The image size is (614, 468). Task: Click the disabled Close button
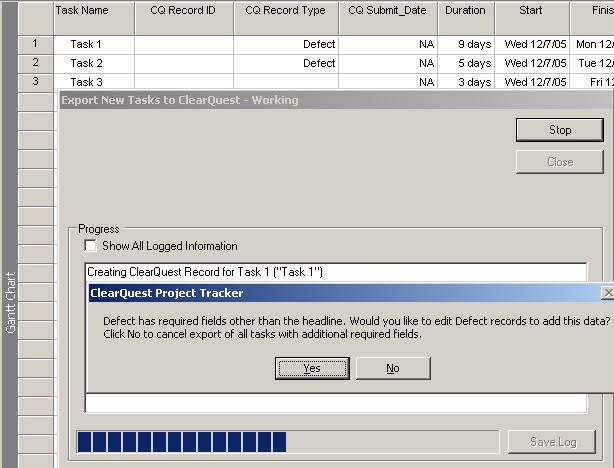tap(560, 162)
